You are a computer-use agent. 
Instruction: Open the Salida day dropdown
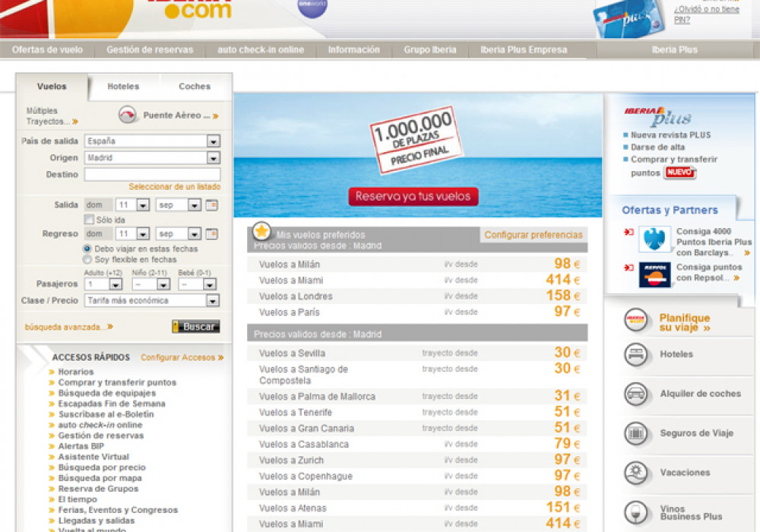[143, 205]
